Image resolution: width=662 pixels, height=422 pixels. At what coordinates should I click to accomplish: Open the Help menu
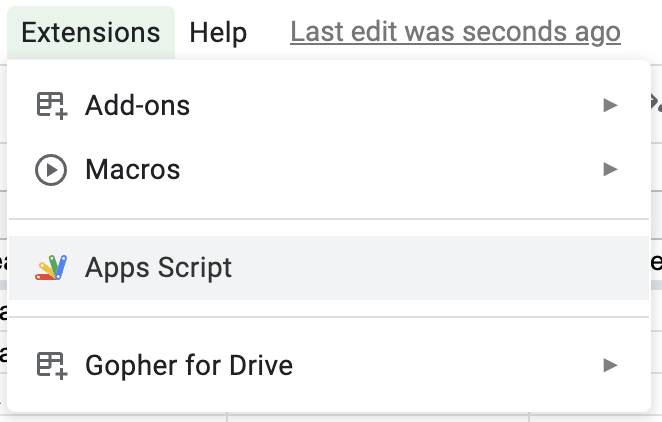click(218, 33)
